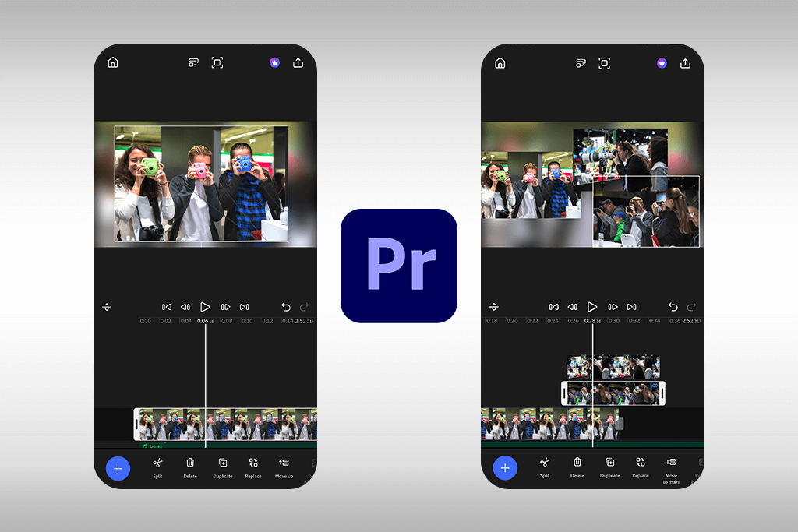Toggle timeline height icon on left phone
Viewport: 798px width, 532px height.
click(x=107, y=307)
